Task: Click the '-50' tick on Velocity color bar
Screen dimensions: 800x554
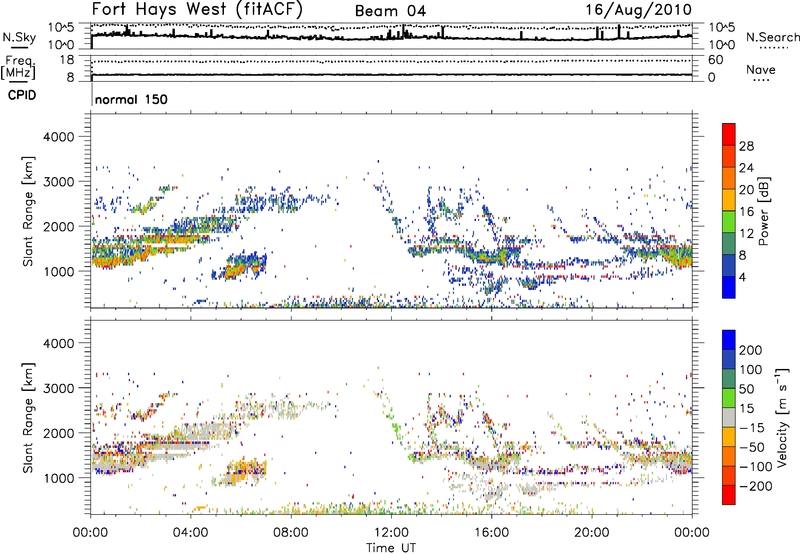Action: pos(752,447)
